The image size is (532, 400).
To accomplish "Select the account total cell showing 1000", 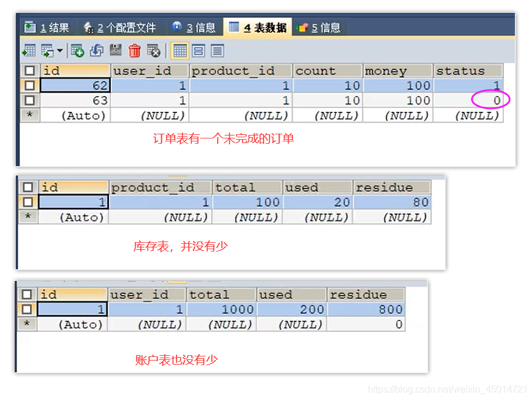I will 221,309.
